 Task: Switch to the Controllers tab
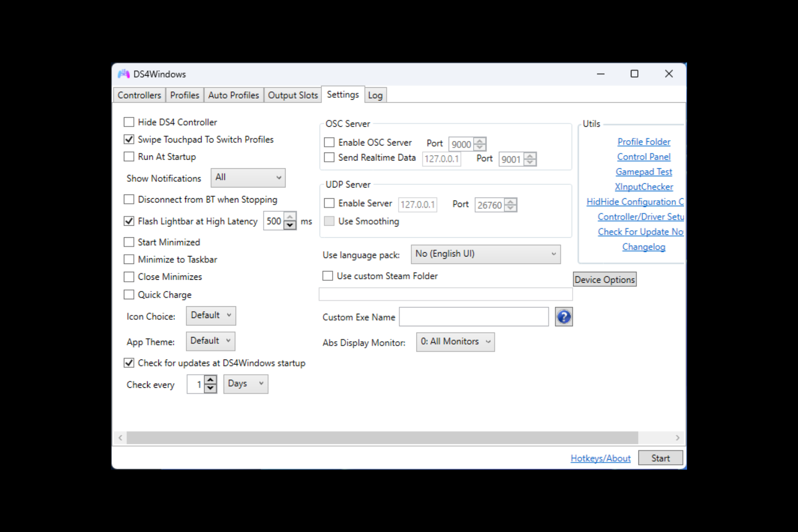pyautogui.click(x=139, y=95)
